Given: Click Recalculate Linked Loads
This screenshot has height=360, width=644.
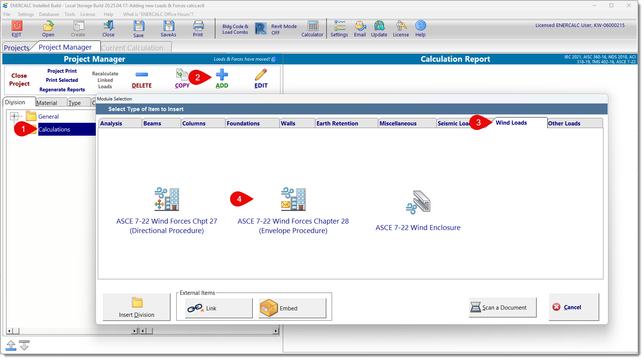Looking at the screenshot, I should [105, 80].
